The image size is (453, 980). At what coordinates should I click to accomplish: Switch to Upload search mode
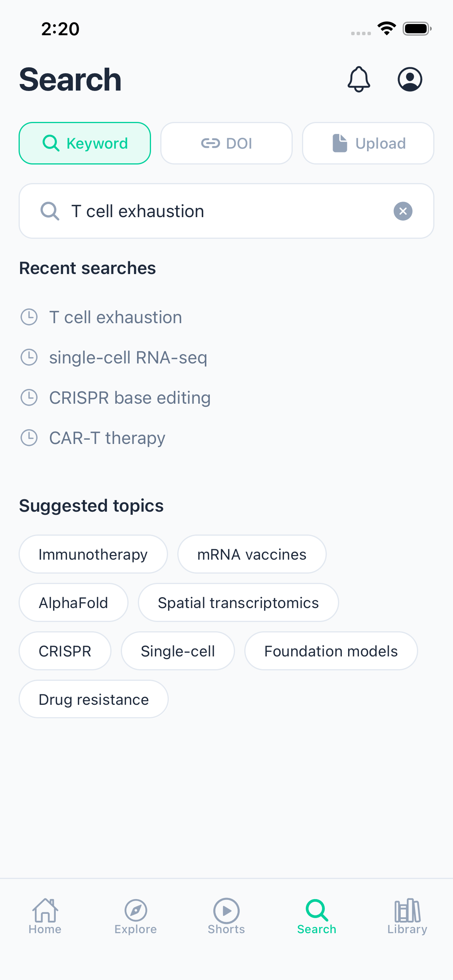[x=368, y=143]
